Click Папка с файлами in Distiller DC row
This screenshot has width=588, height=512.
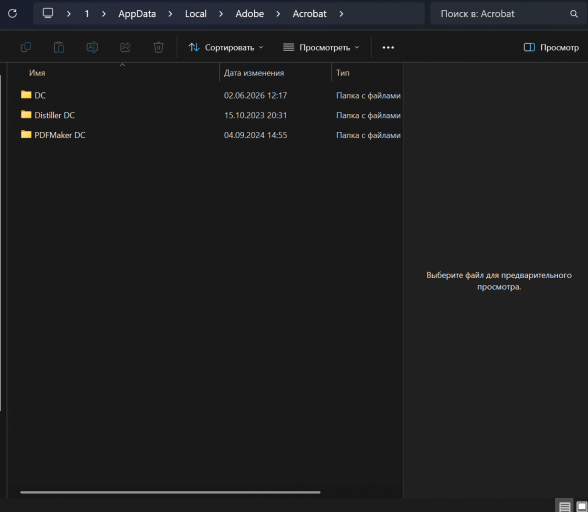368,116
